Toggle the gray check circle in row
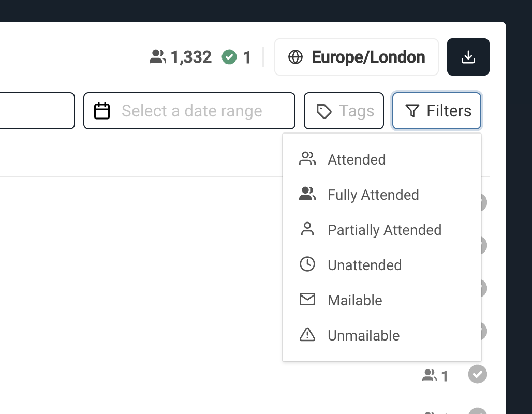The image size is (532, 414). [x=478, y=374]
